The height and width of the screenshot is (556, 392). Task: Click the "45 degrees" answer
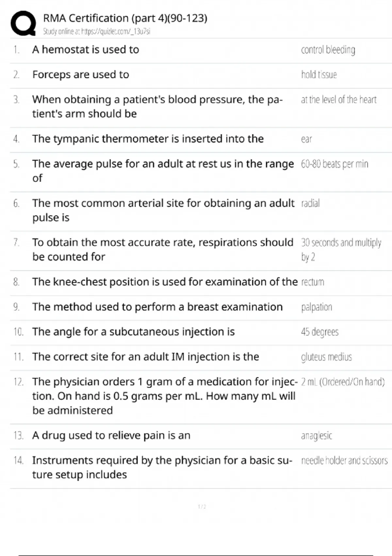(x=320, y=332)
